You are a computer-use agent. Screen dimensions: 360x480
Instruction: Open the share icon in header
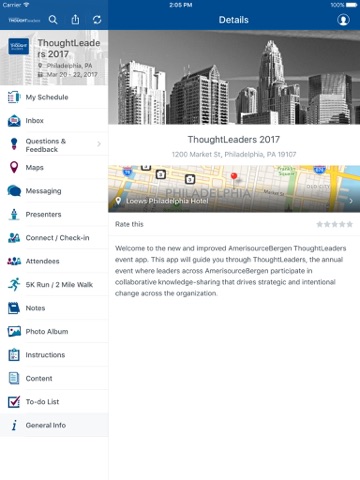click(x=75, y=20)
